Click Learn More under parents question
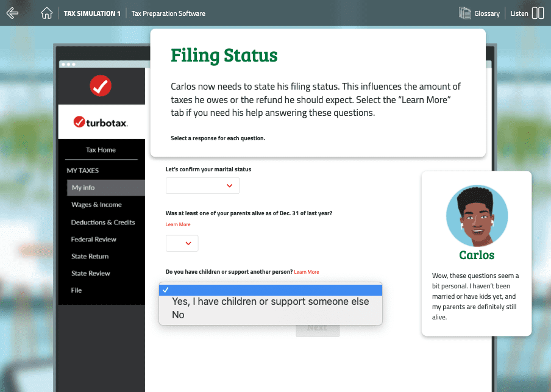551x392 pixels. click(178, 224)
